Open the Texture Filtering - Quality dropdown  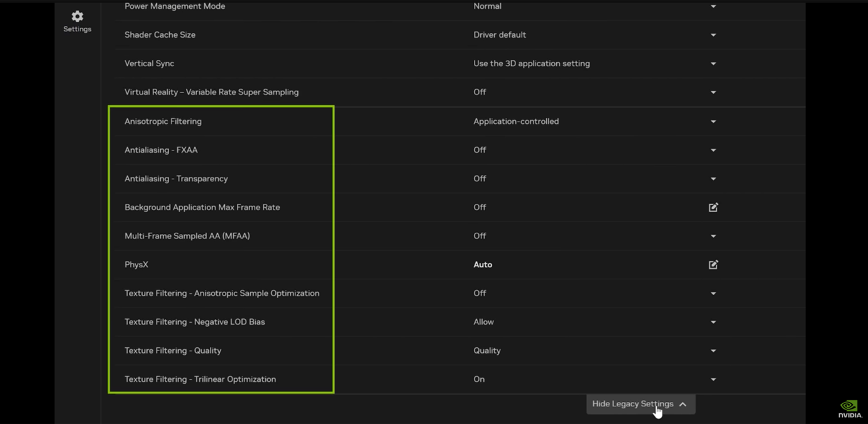[713, 350]
